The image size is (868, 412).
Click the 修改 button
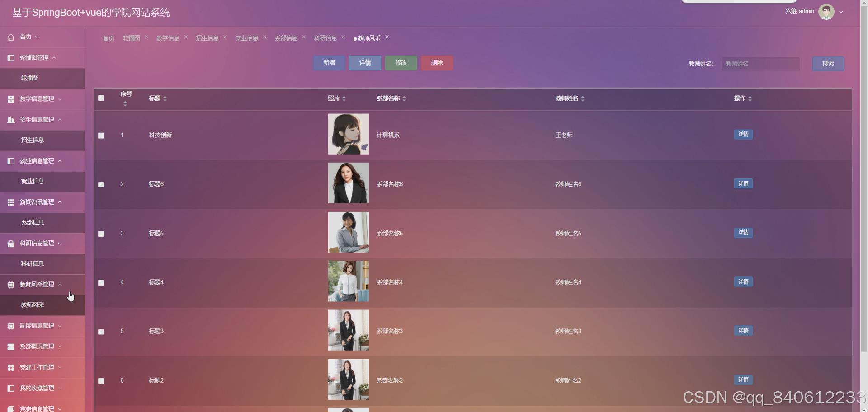(x=401, y=63)
